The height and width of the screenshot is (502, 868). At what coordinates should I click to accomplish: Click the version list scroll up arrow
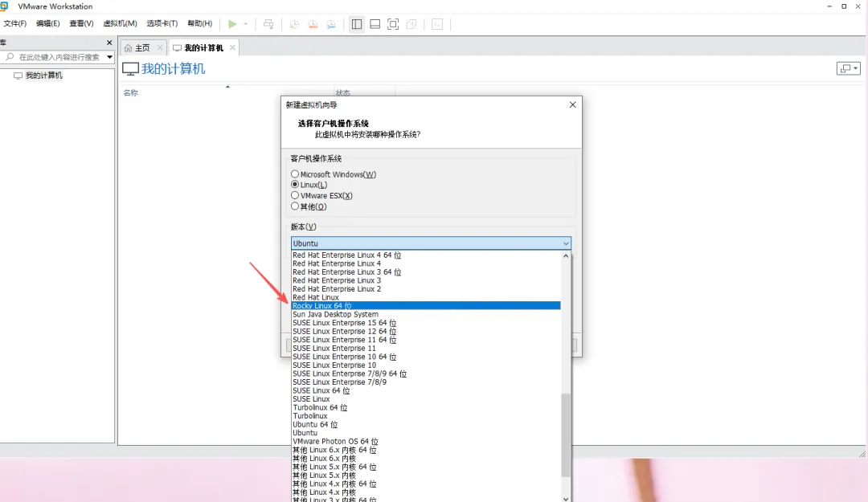[x=566, y=255]
